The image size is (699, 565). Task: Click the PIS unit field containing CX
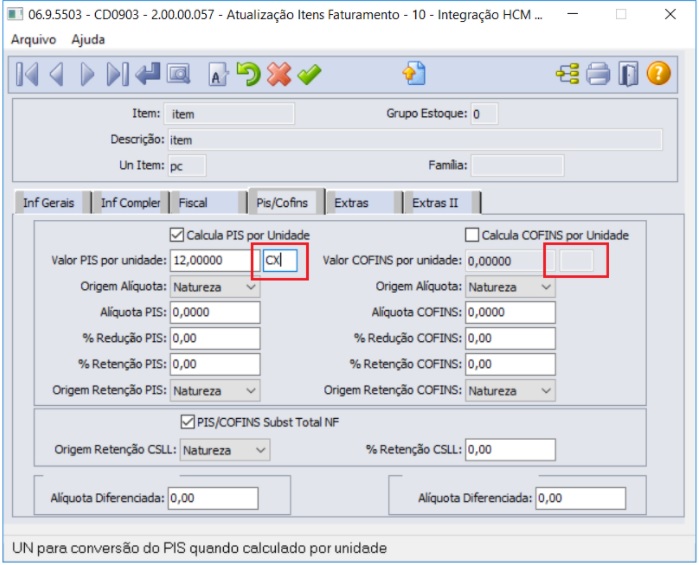[x=280, y=260]
